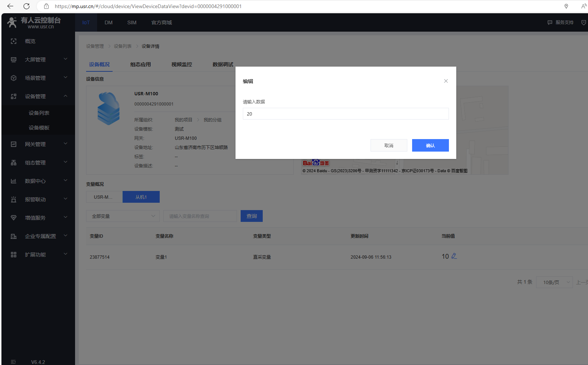Select the DM top navigation tab
Image resolution: width=588 pixels, height=365 pixels.
pos(109,22)
